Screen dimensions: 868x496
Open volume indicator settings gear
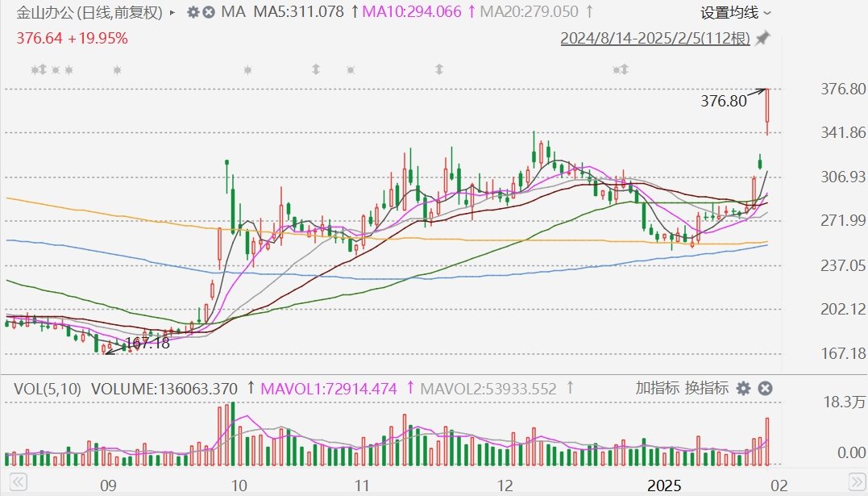pos(743,389)
